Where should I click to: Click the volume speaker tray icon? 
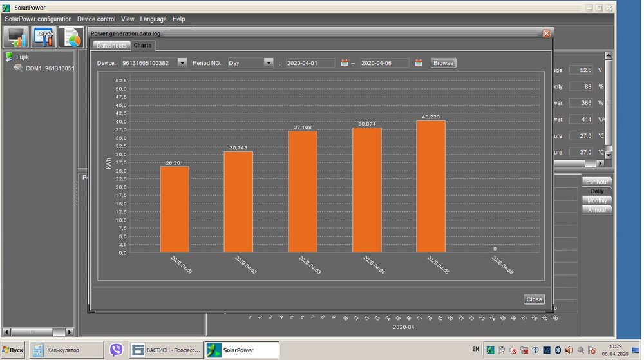[x=568, y=350]
